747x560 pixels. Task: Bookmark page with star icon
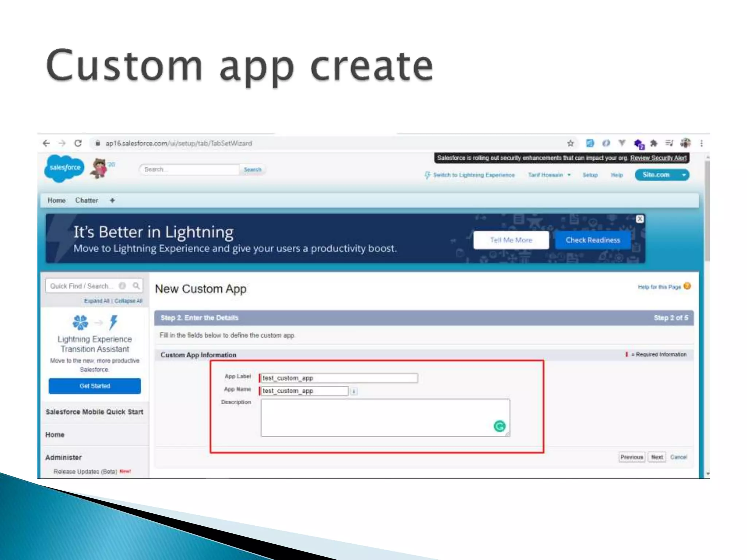click(x=570, y=143)
